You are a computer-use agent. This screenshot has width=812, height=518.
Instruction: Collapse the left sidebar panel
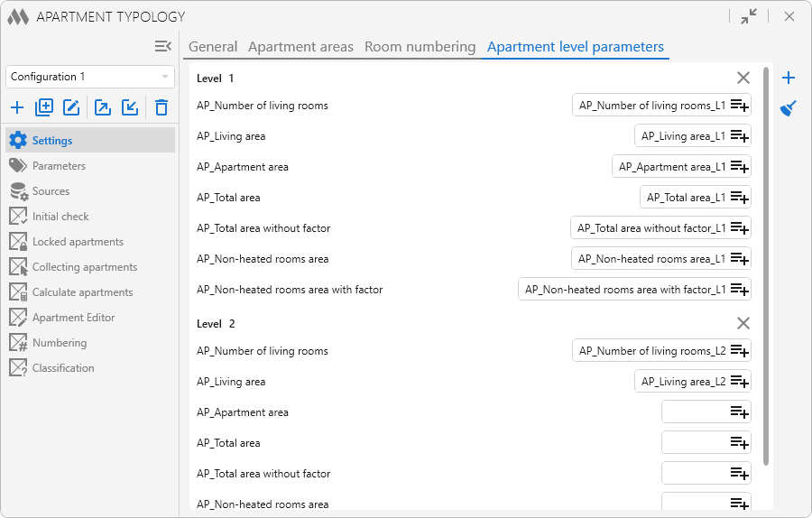coord(162,46)
